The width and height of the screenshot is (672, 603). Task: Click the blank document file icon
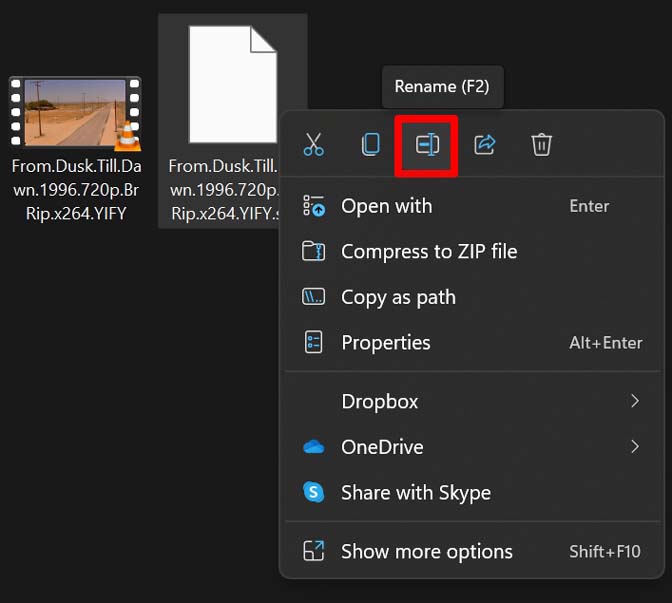pos(232,85)
